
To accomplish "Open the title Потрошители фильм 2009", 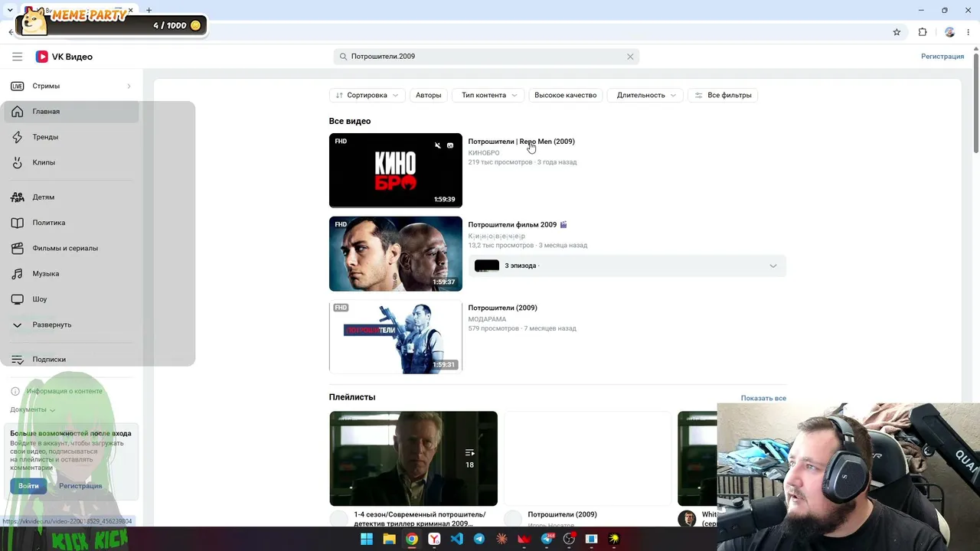I will (512, 225).
